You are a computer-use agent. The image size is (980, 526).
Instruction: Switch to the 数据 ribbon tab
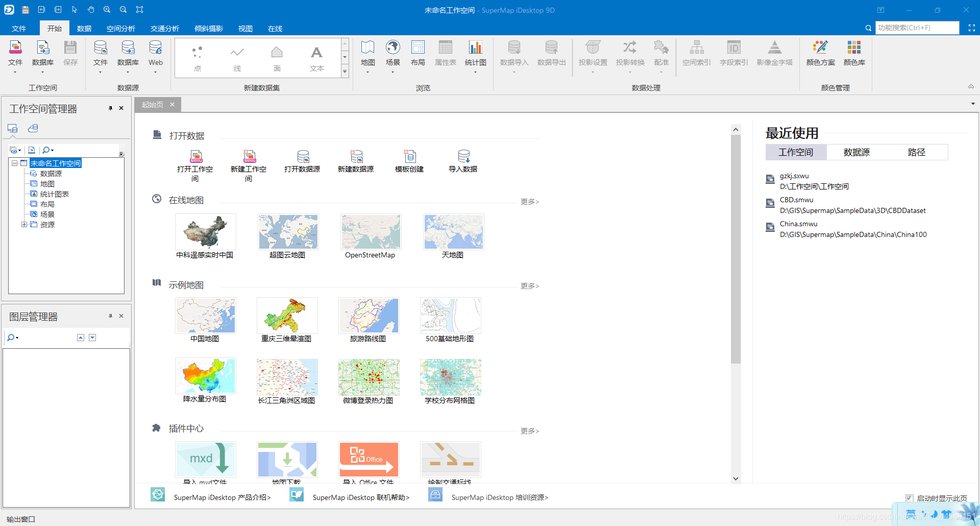[84, 29]
